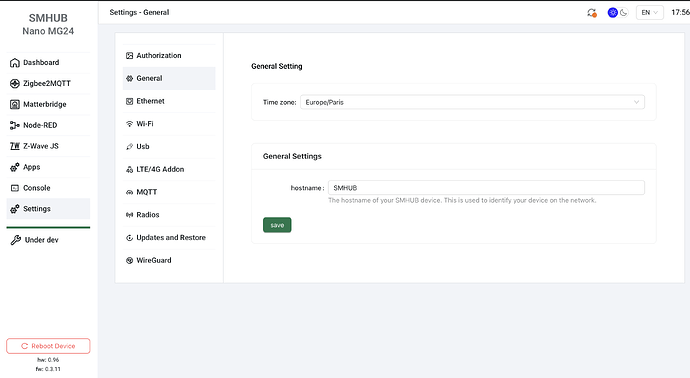Click the hostname help description text

pyautogui.click(x=462, y=200)
